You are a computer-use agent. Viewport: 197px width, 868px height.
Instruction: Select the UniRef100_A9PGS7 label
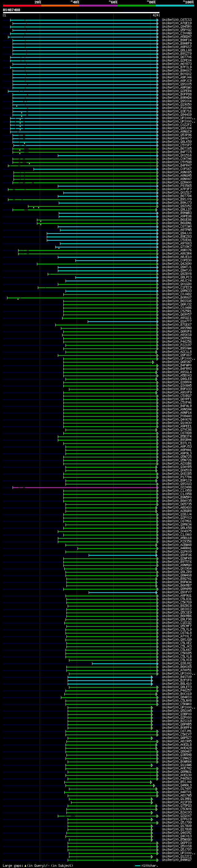pyautogui.click(x=177, y=47)
